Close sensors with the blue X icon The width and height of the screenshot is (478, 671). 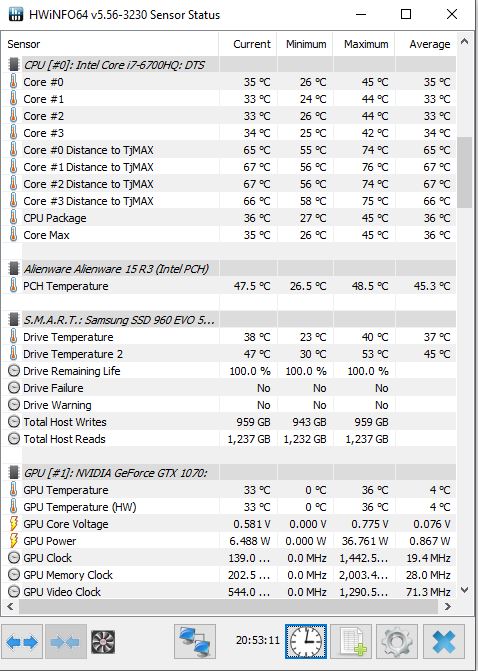(x=444, y=641)
